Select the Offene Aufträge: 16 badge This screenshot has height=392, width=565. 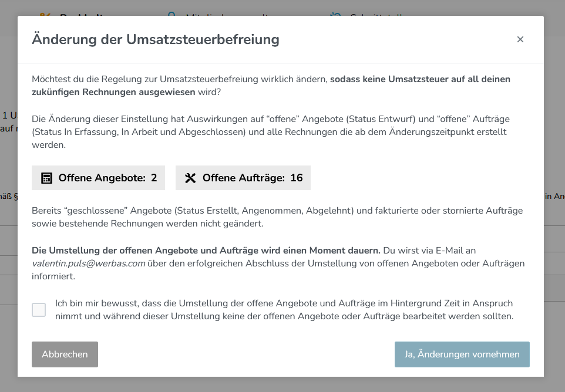(x=243, y=178)
